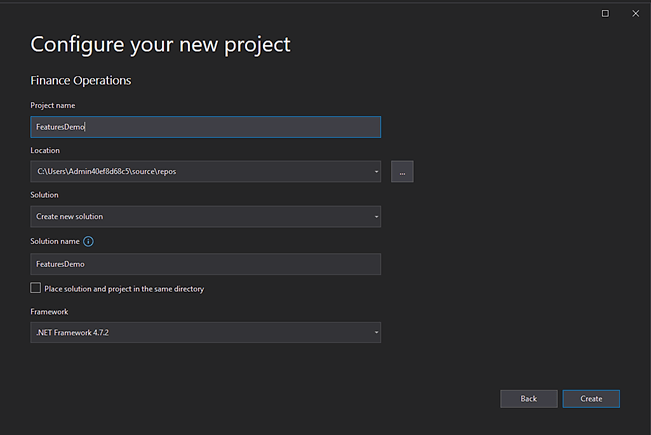Click the 'Finance Operations' template subtitle
The height and width of the screenshot is (435, 651).
(81, 80)
